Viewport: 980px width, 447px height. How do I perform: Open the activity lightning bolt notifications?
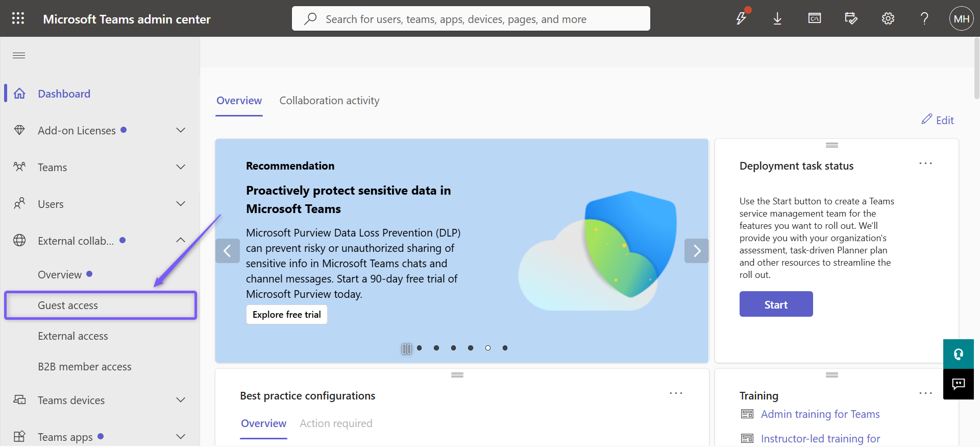point(741,18)
